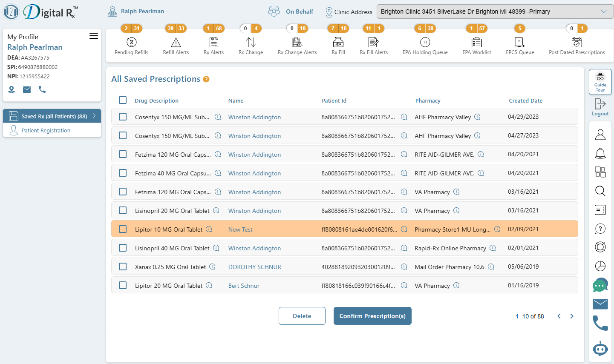Click the 02/09/2021 created date cell
Image resolution: width=614 pixels, height=364 pixels.
(523, 229)
